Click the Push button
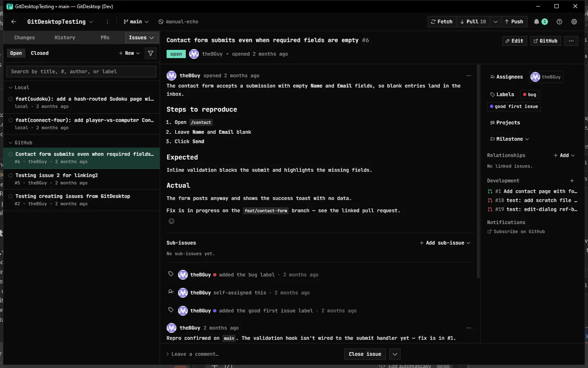Screen dimensions: 588x368 pos(514,22)
